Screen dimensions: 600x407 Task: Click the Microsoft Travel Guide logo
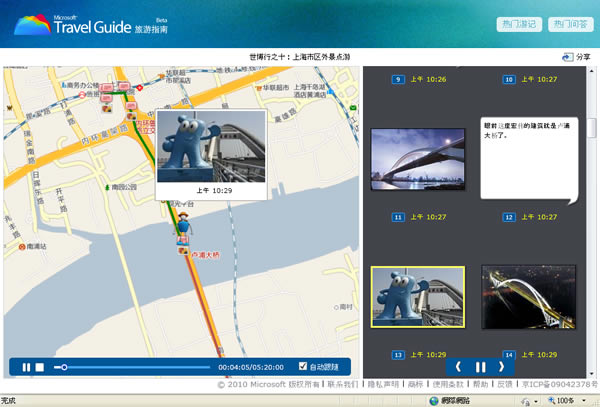91,25
